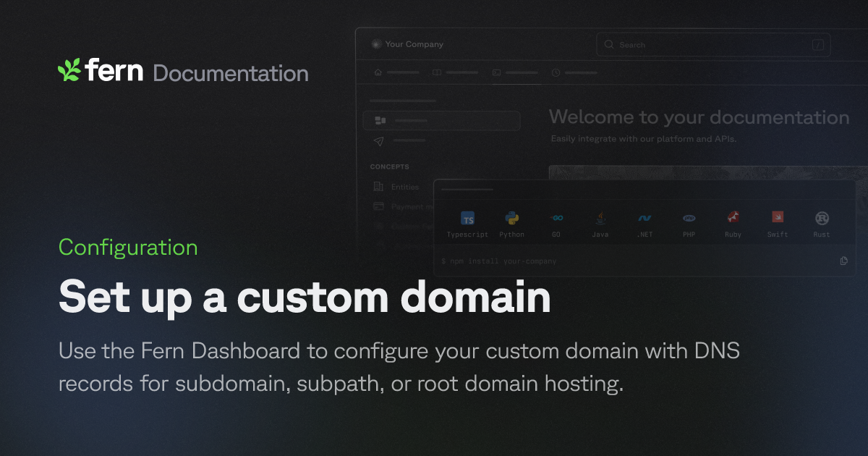Open the terminal icon navigation tab
This screenshot has width=868, height=456.
(x=496, y=72)
